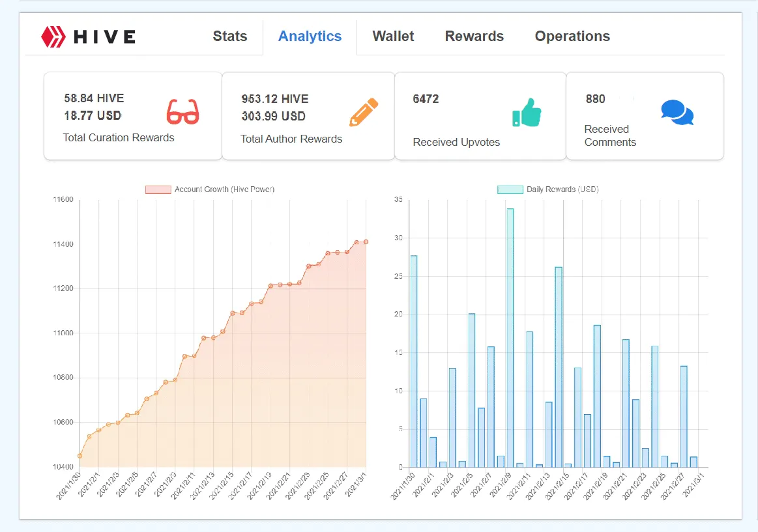Click the green thumbs-up upvotes icon
Screen dimensions: 758x532
527,113
